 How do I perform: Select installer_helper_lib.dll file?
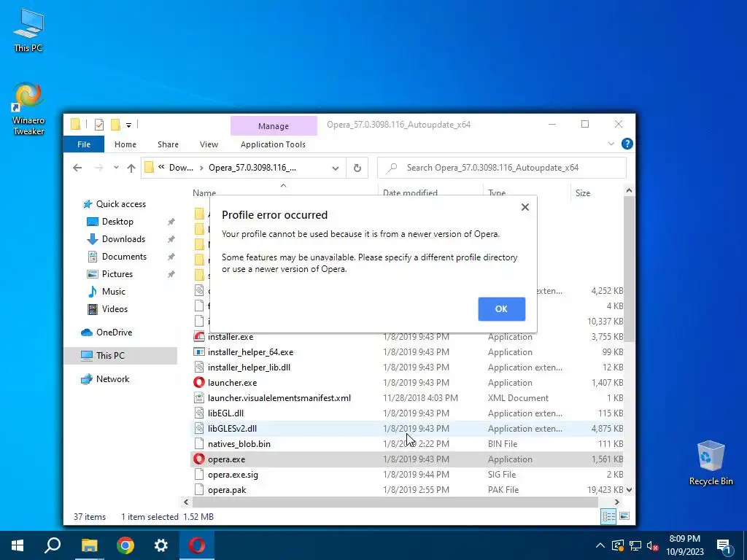point(407,367)
